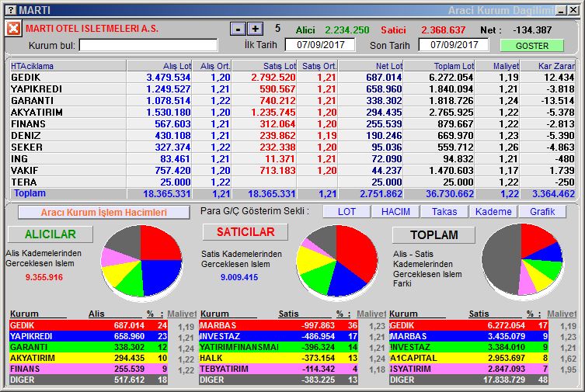Click the ALICILAR button
This screenshot has height=392, width=585.
point(50,234)
